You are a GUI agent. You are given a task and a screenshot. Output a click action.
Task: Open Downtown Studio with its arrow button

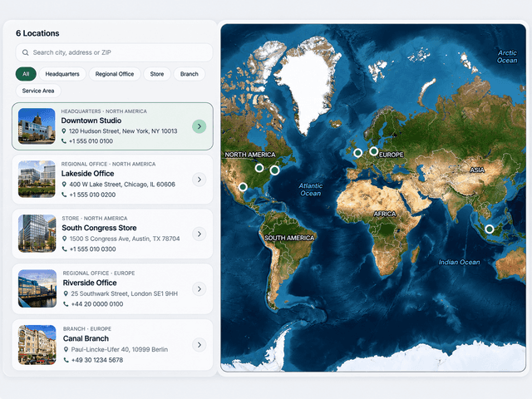(x=199, y=126)
